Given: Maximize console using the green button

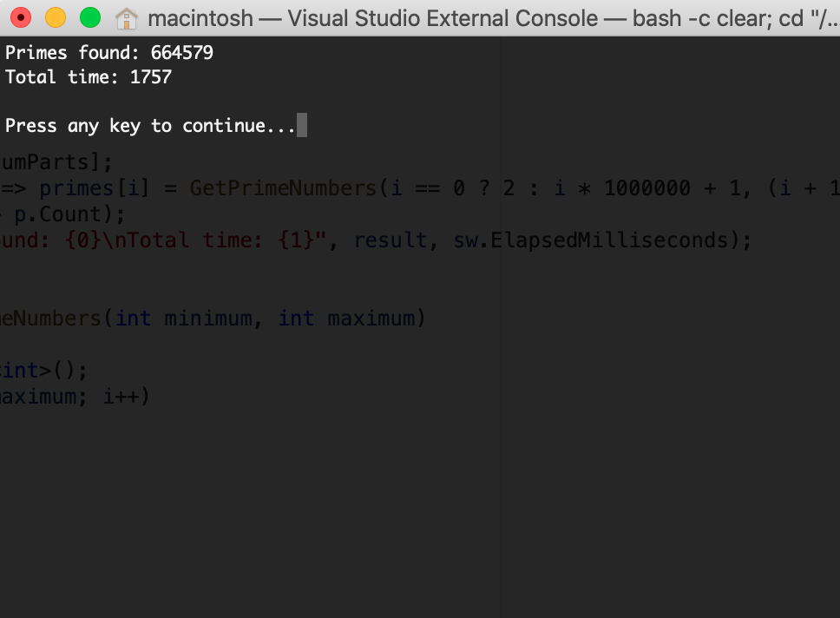Looking at the screenshot, I should coord(90,17).
